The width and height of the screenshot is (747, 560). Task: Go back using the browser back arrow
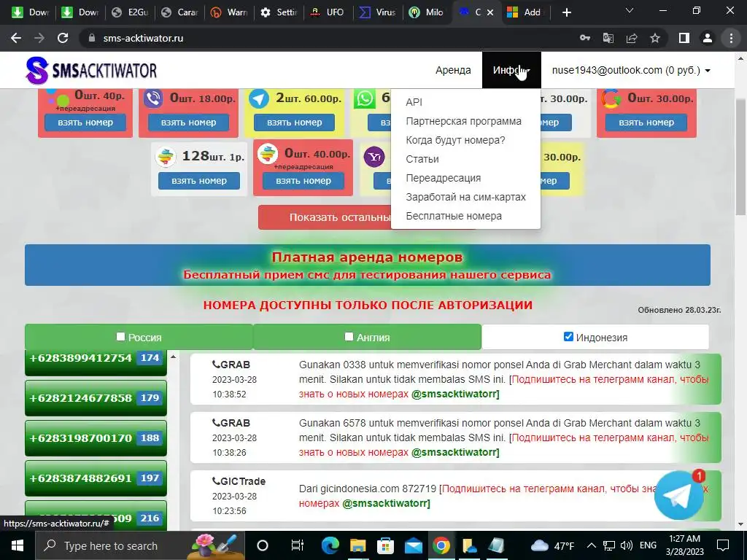point(16,38)
